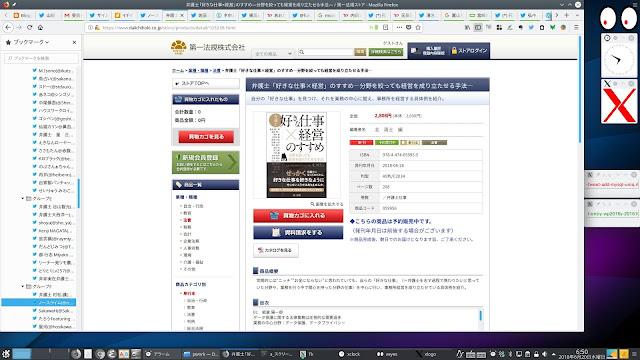Click the book cover thumbnail
This screenshot has height=360, width=640.
[296, 155]
